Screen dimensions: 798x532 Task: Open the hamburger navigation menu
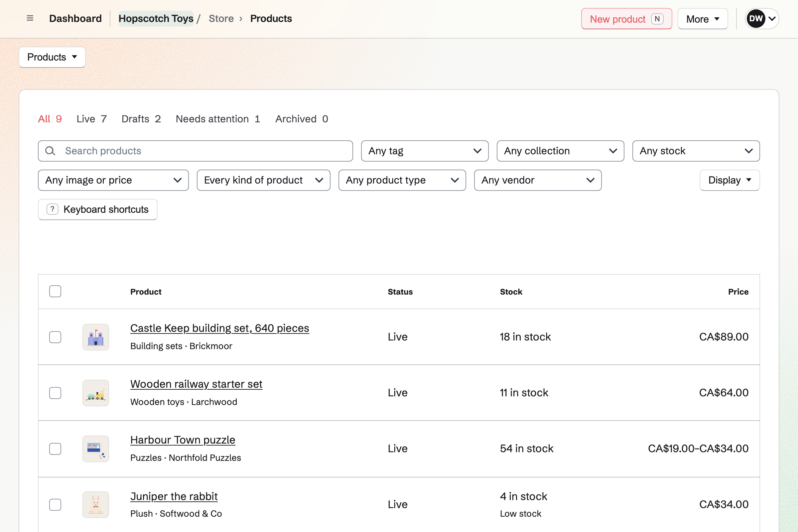30,18
